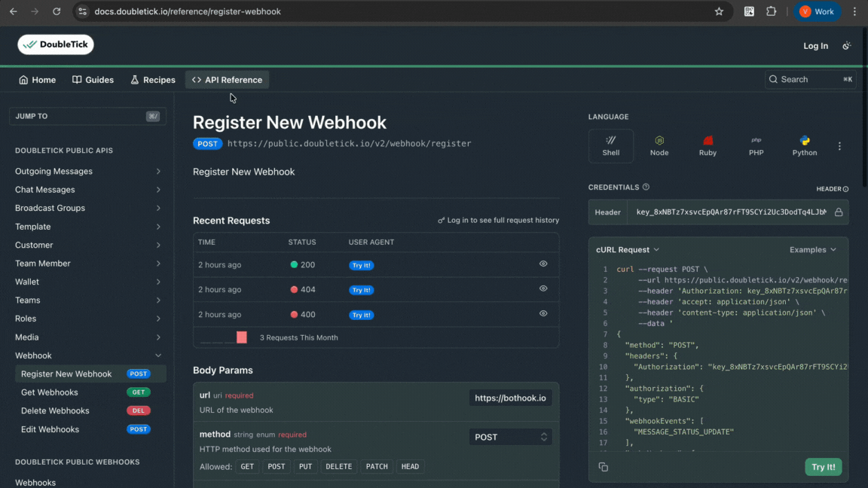868x488 pixels.
Task: Click the DoubleTick logo
Action: pos(56,44)
